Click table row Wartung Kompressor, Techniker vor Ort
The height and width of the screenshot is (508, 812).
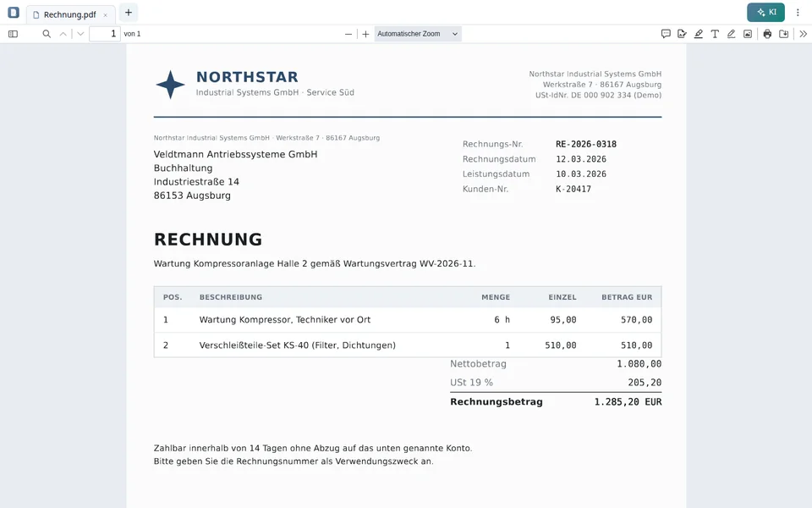click(x=408, y=320)
